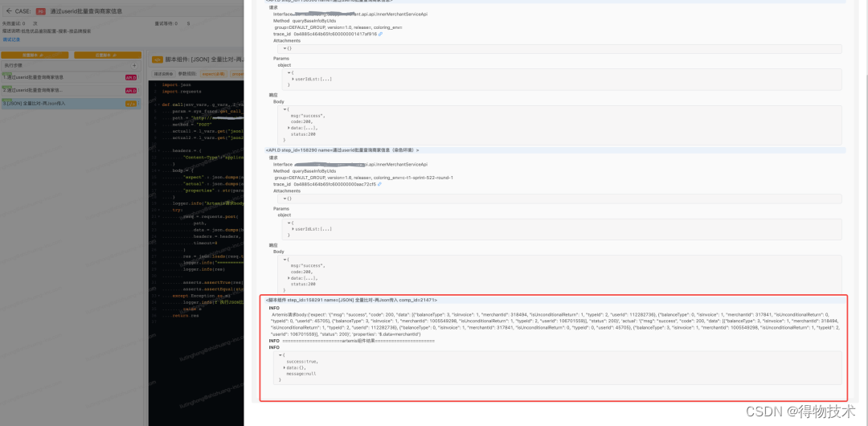Click the coloring_env=c-t1-sprint-522-round-1 line
Image resolution: width=868 pixels, height=426 pixels.
click(x=364, y=178)
